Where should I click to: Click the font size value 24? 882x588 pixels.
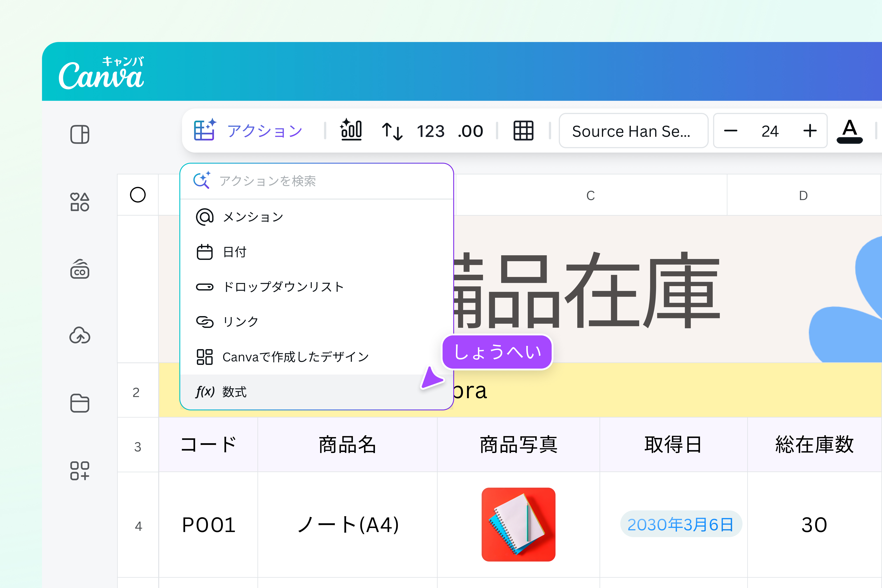click(x=770, y=131)
